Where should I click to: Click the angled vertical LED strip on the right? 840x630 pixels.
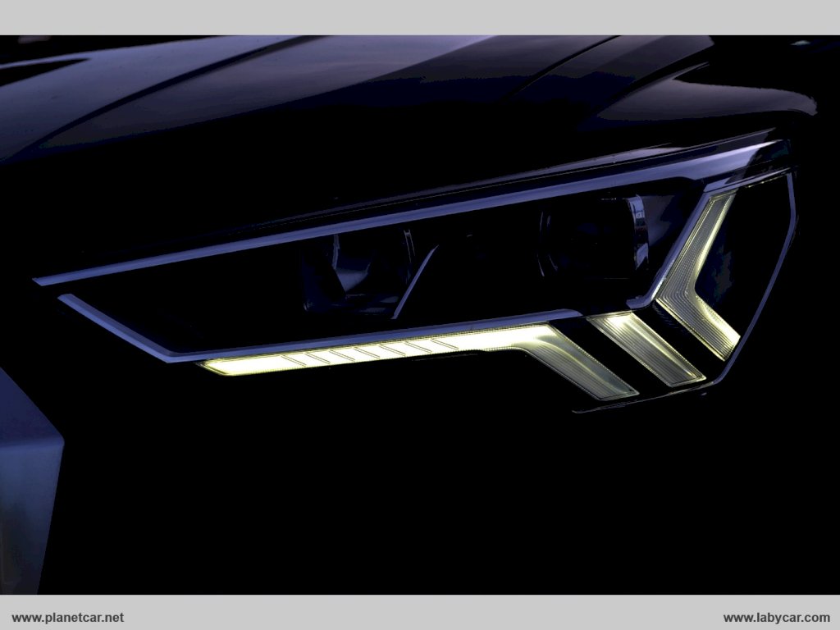pyautogui.click(x=697, y=279)
